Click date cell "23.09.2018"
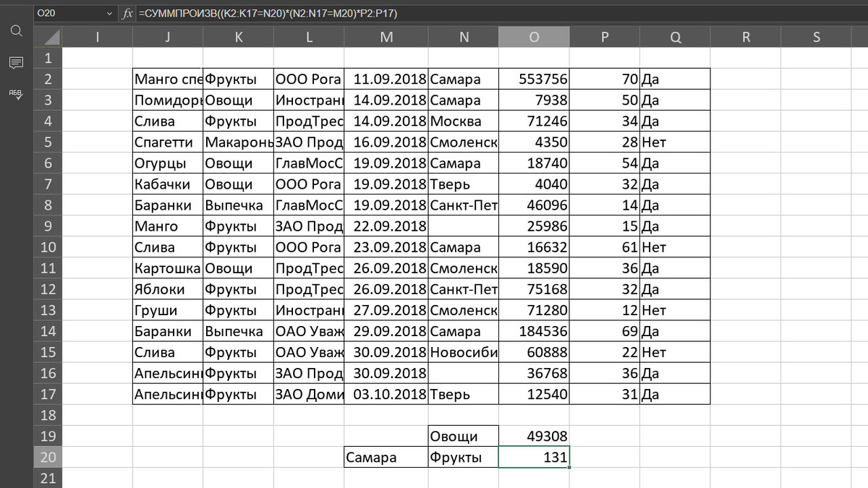The width and height of the screenshot is (868, 488). point(386,247)
